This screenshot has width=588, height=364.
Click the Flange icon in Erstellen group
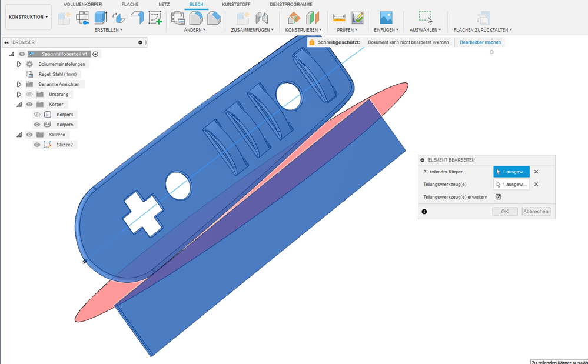point(137,18)
